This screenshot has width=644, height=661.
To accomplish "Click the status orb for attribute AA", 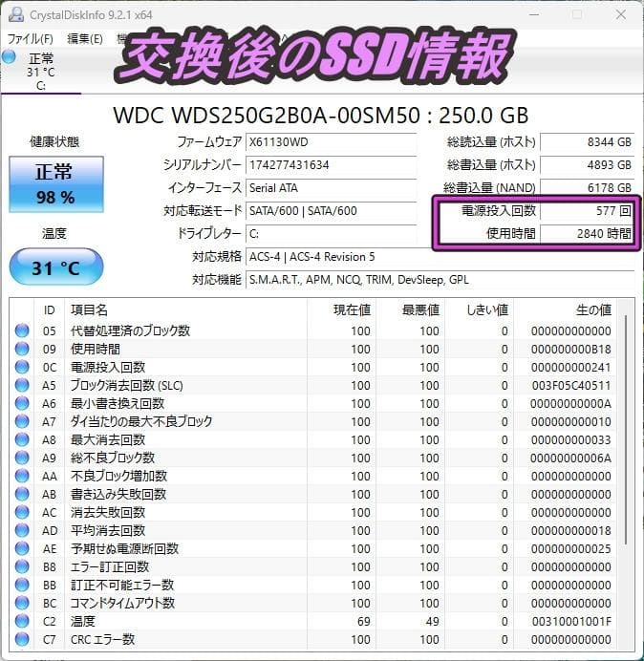I will click(22, 476).
